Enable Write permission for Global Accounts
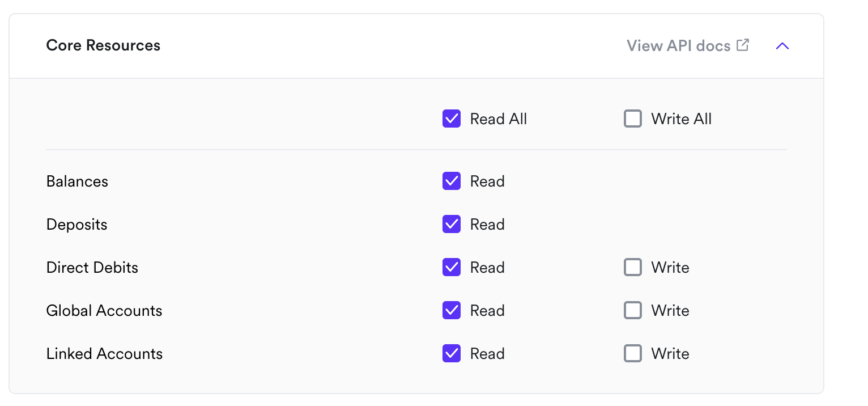The height and width of the screenshot is (406, 868). click(x=633, y=311)
